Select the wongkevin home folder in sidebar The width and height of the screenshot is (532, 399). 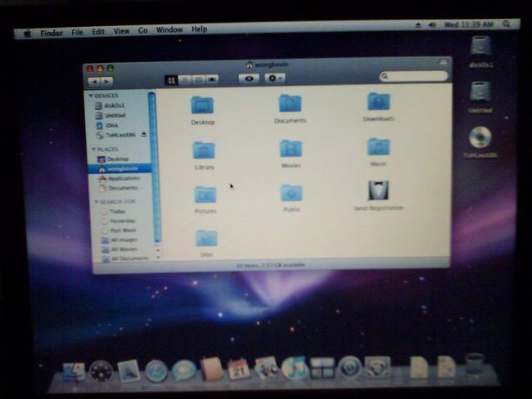point(121,168)
